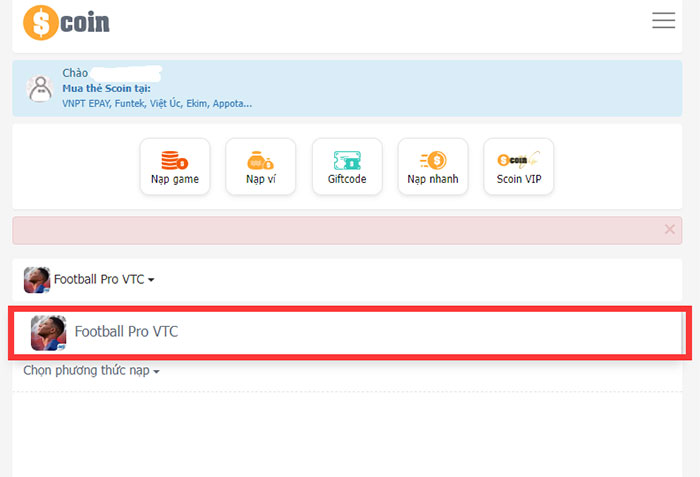The width and height of the screenshot is (700, 477).
Task: Click 'VNPT EPAY, Funtek, Việt Úc' text
Action: [x=121, y=104]
